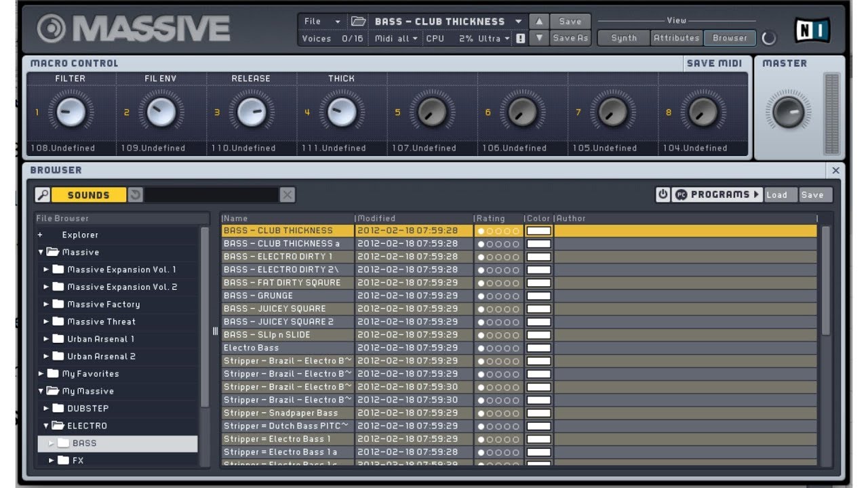Viewport: 868px width, 488px height.
Task: Expand Massive Expansion Vol. 1 folder
Action: pos(46,270)
